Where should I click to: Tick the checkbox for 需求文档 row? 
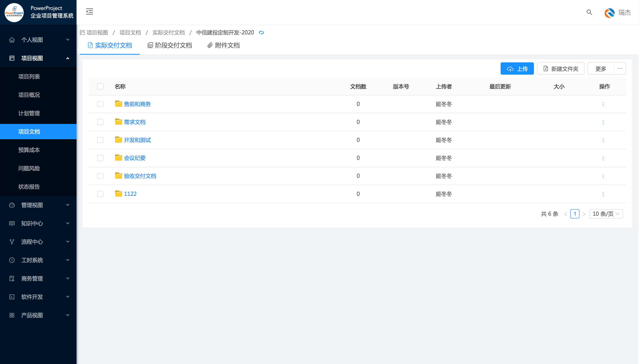click(100, 122)
